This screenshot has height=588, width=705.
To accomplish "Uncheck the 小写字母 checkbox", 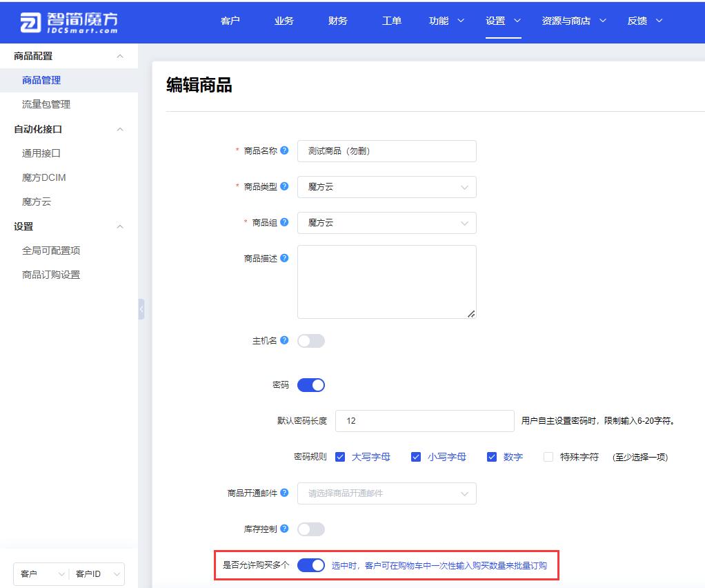I will pos(416,457).
